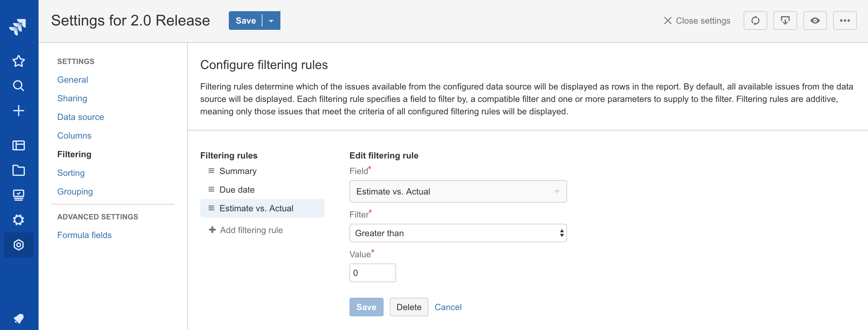Screen dimensions: 868x330
Task: Select the Estimate vs. Actual filtering rule
Action: tap(262, 208)
